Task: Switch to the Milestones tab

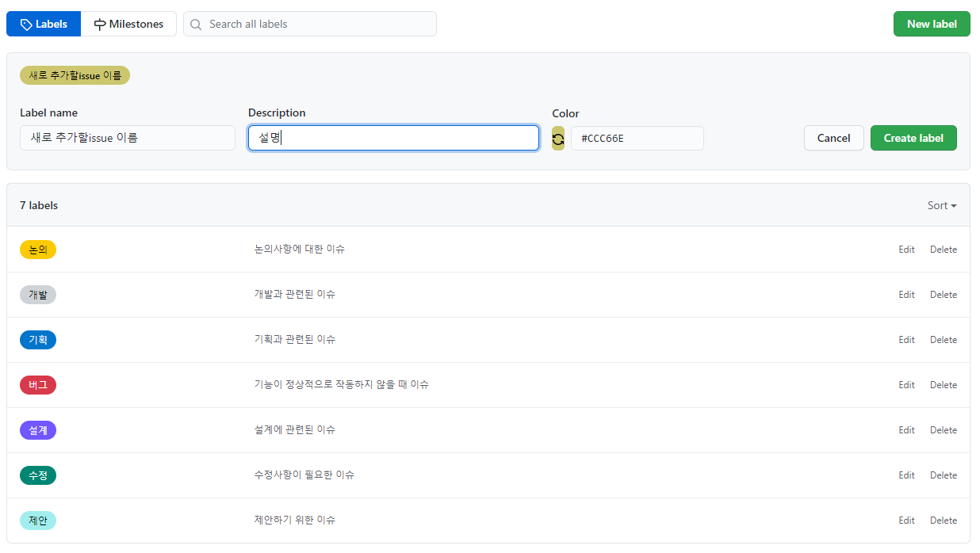Action: pyautogui.click(x=129, y=24)
